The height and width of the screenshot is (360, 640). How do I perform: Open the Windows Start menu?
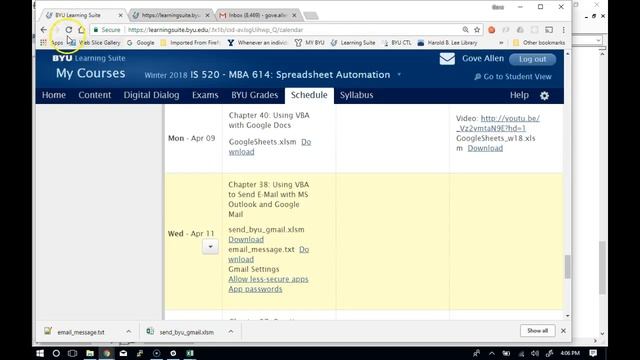click(40, 353)
